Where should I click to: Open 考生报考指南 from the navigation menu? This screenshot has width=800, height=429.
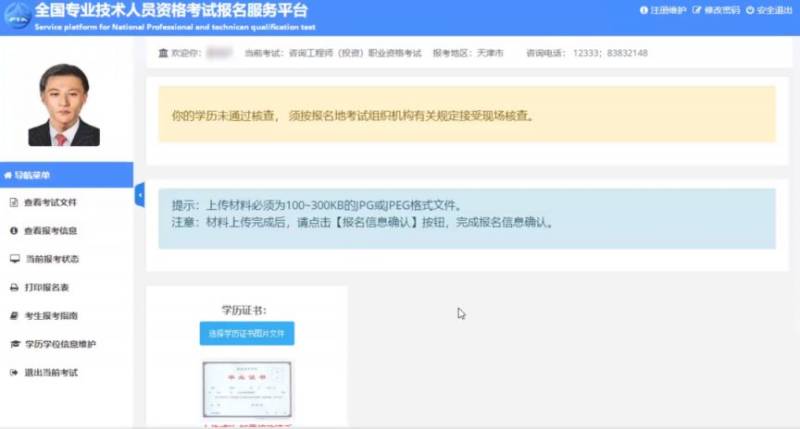(x=50, y=316)
